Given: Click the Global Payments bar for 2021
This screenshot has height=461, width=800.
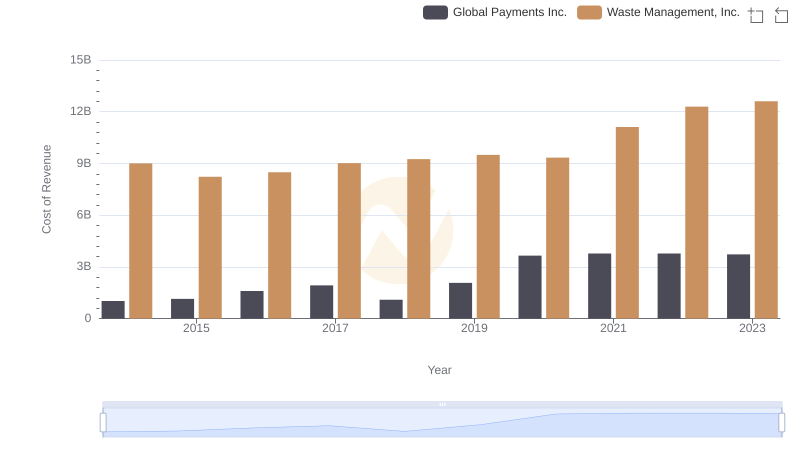Looking at the screenshot, I should tap(599, 286).
